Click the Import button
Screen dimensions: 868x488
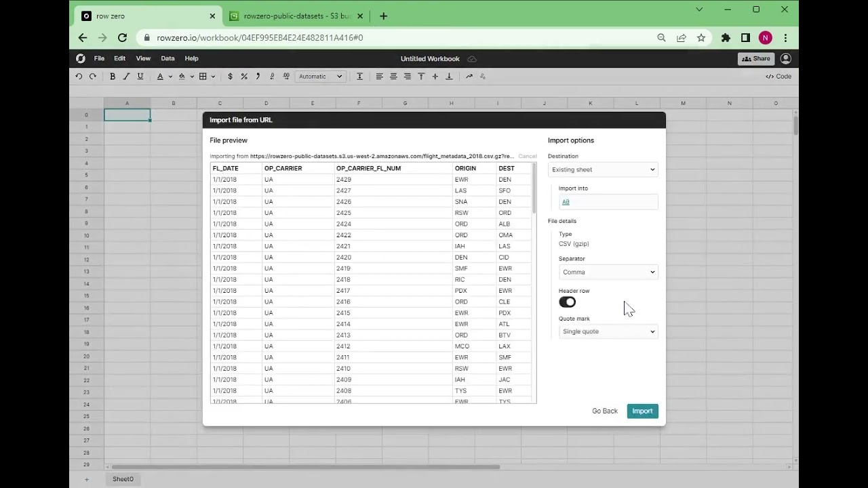point(642,411)
